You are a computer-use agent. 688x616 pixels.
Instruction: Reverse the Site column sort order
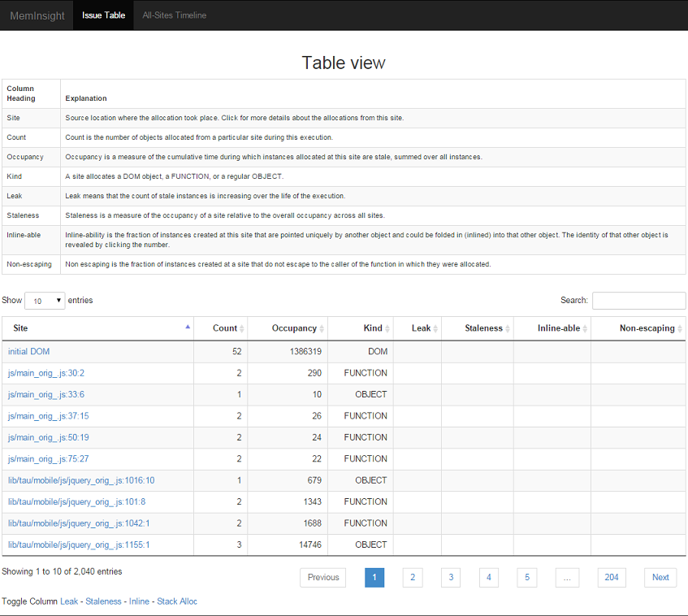97,328
